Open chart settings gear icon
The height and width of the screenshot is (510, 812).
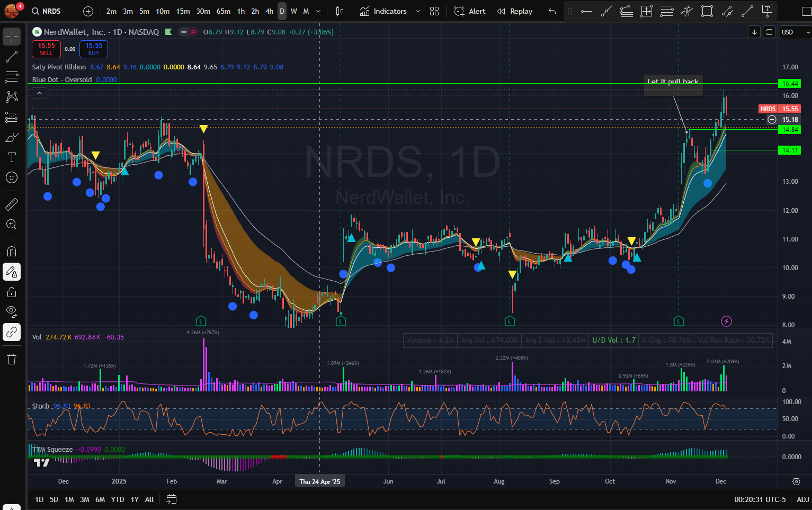(796, 481)
